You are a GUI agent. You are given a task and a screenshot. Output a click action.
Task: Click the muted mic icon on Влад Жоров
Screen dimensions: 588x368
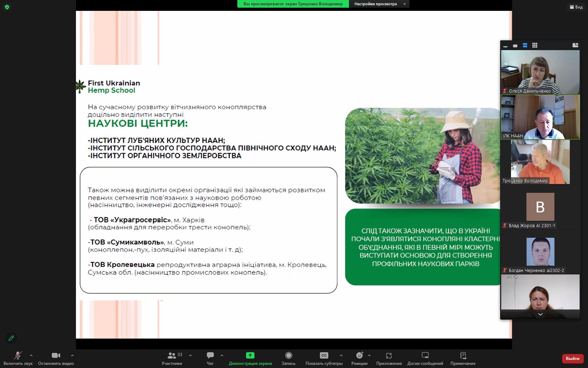click(x=505, y=225)
